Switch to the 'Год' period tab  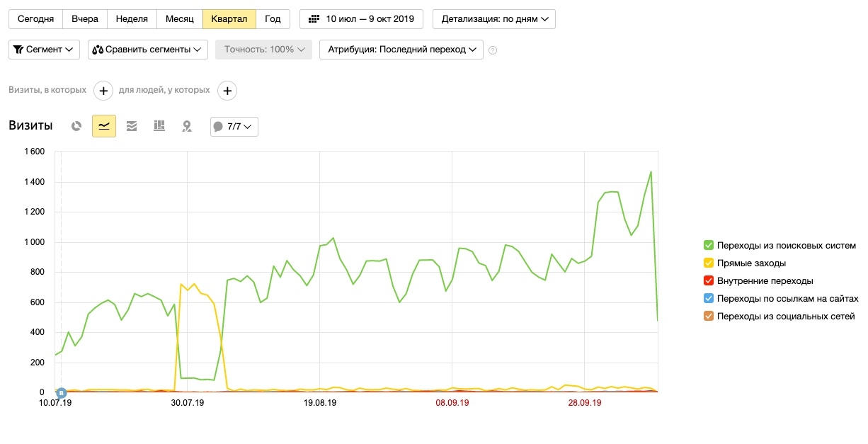[x=273, y=19]
